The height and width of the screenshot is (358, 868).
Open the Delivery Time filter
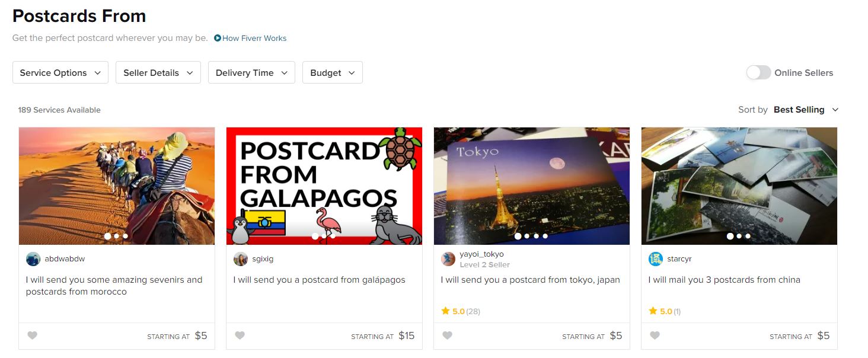tap(251, 72)
